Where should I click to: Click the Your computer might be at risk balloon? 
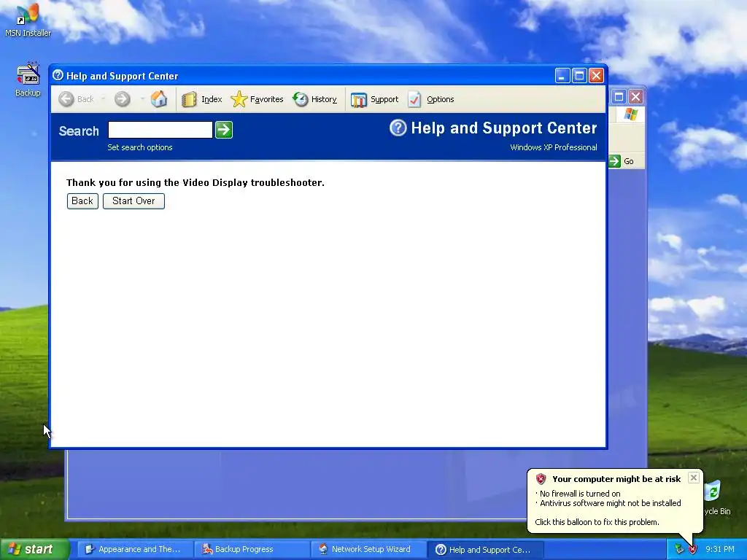[x=614, y=500]
